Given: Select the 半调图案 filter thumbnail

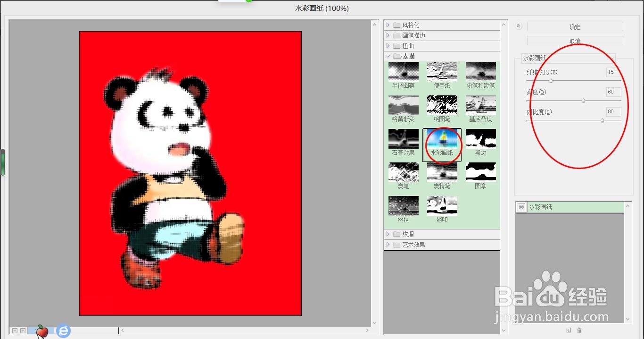Looking at the screenshot, I should (x=403, y=72).
